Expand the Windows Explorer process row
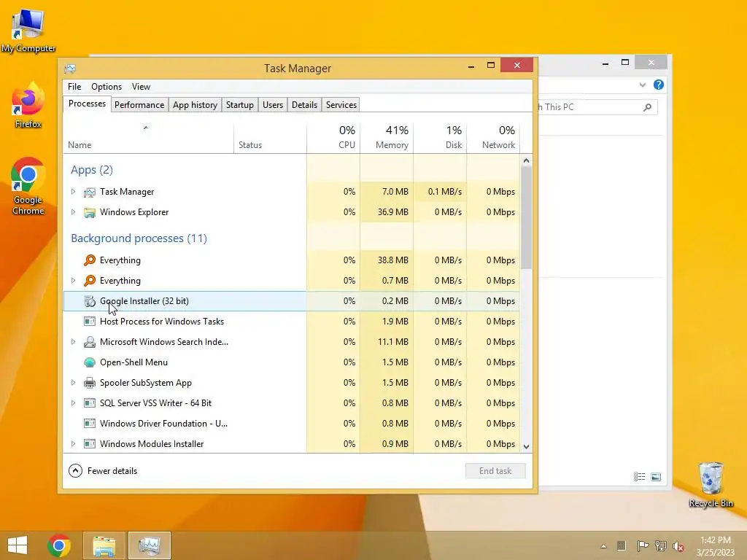The width and height of the screenshot is (747, 560). pyautogui.click(x=74, y=212)
